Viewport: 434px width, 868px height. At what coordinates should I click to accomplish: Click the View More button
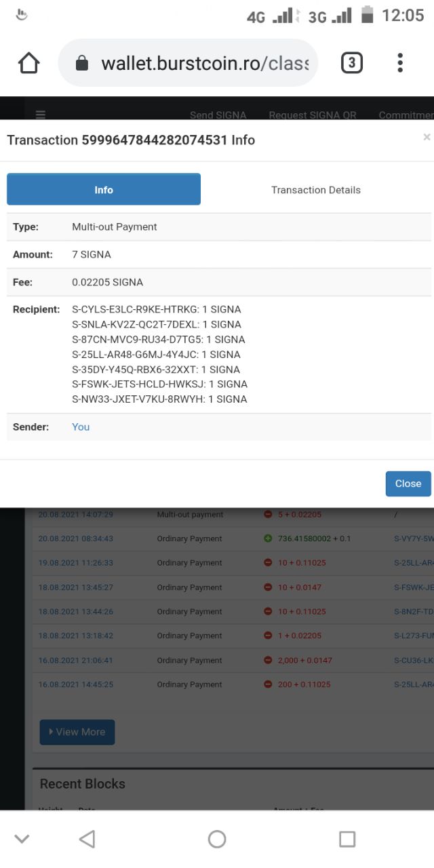pyautogui.click(x=77, y=732)
